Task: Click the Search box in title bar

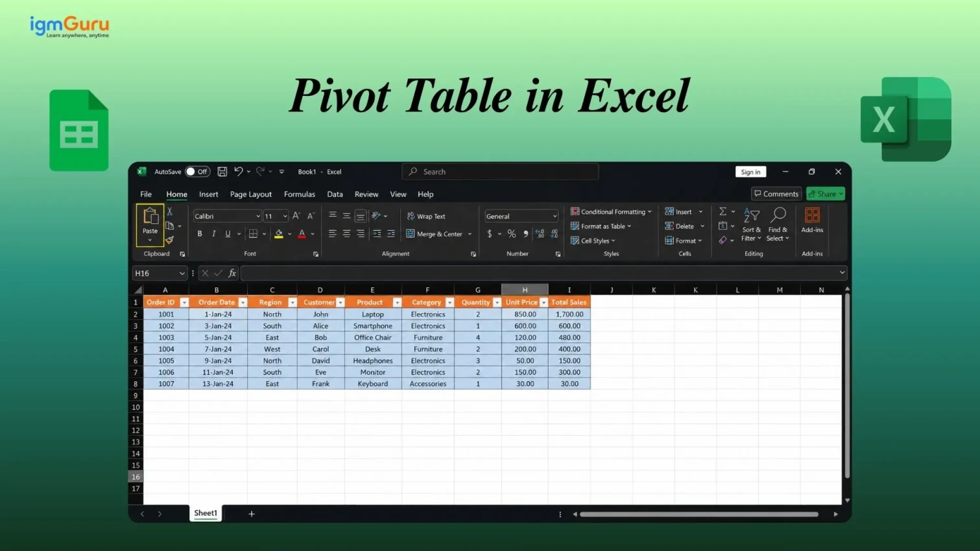Action: (x=500, y=172)
